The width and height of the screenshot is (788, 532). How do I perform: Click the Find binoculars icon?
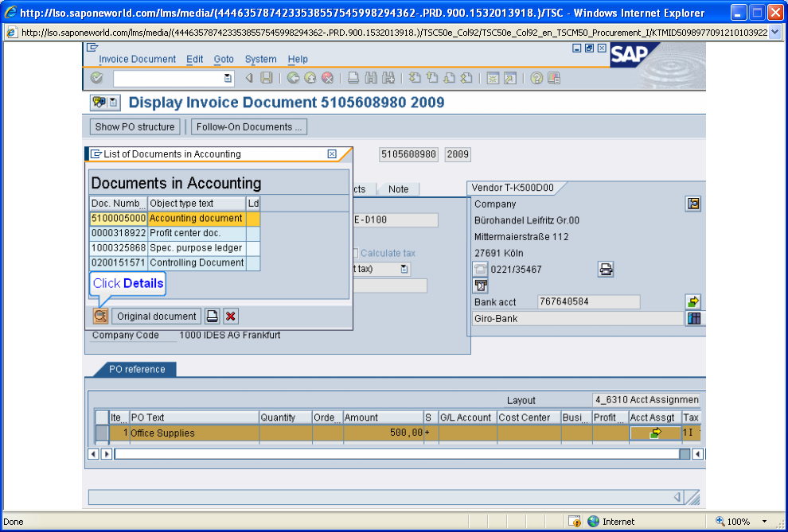point(371,78)
